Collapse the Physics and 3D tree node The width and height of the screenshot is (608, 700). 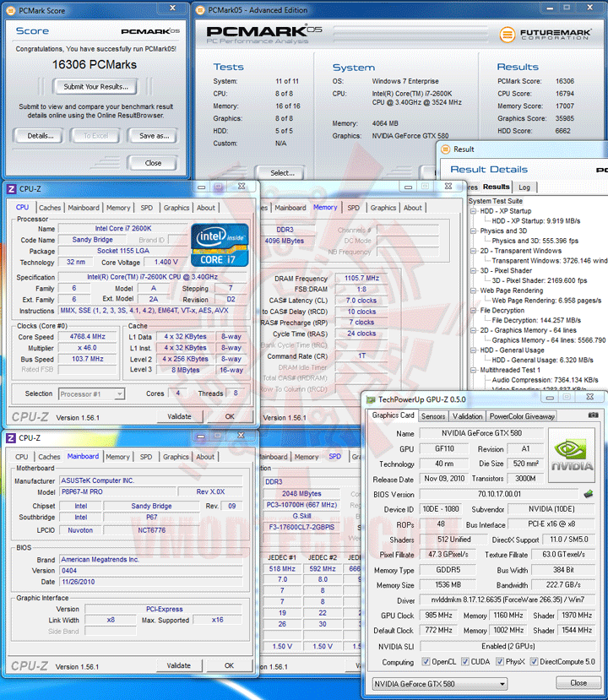click(x=473, y=231)
